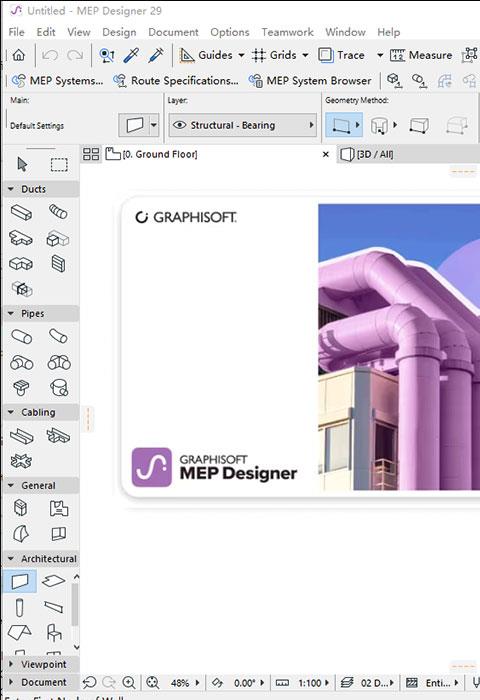Viewport: 480px width, 700px height.
Task: Select the box wall geometry method
Action: click(x=419, y=125)
